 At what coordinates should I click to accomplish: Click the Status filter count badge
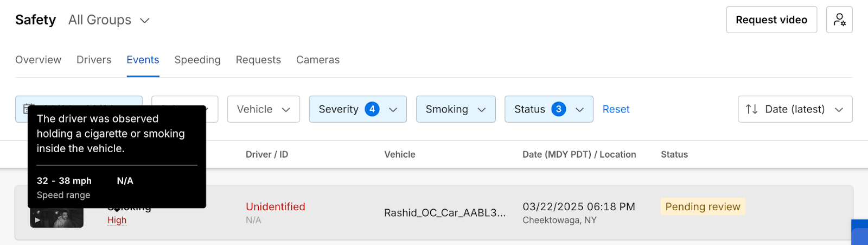(x=559, y=109)
